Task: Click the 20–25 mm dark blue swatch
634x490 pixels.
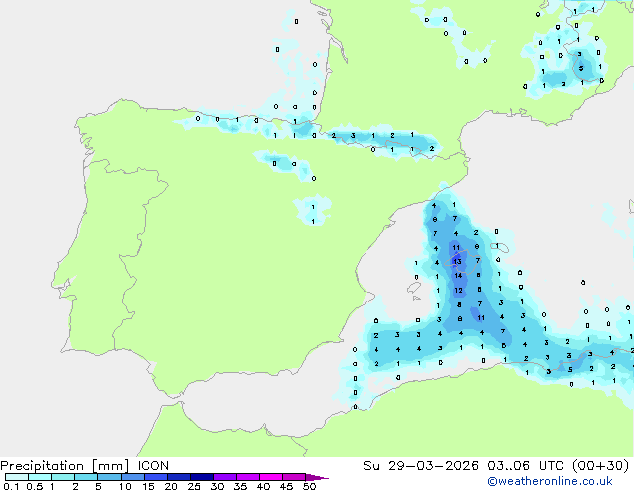Action: [x=179, y=477]
